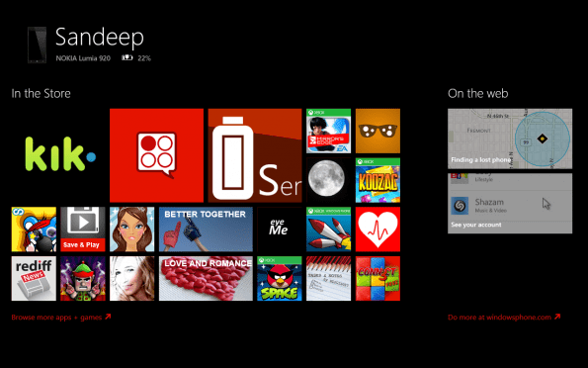The height and width of the screenshot is (368, 588).
Task: Open the See your account tile
Action: 510,204
